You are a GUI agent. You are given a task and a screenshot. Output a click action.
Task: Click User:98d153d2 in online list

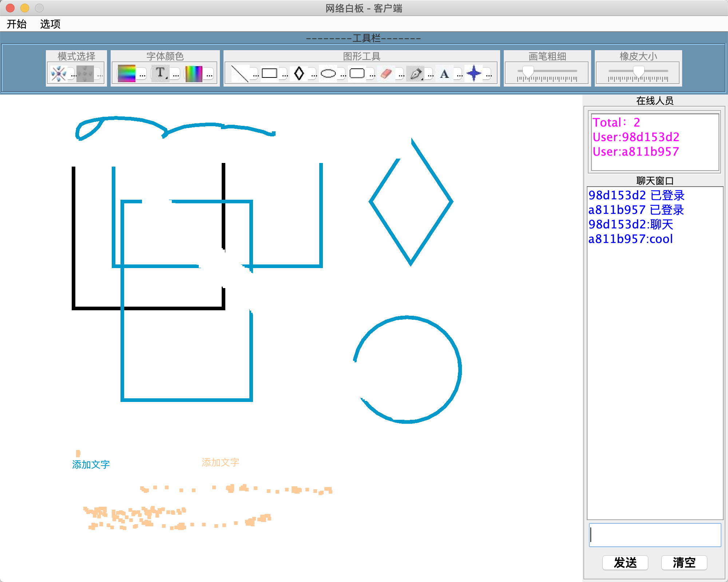click(636, 137)
